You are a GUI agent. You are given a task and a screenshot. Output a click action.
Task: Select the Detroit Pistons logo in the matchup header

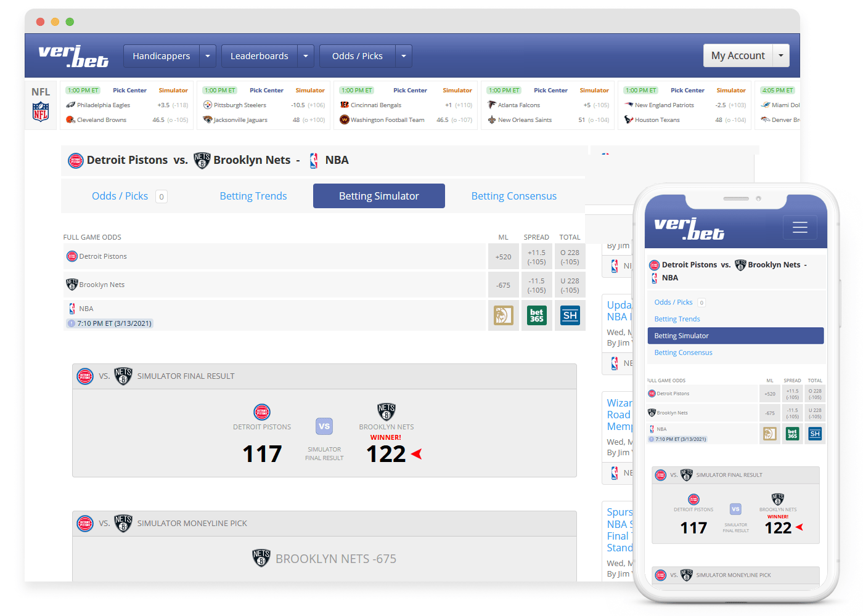point(75,160)
